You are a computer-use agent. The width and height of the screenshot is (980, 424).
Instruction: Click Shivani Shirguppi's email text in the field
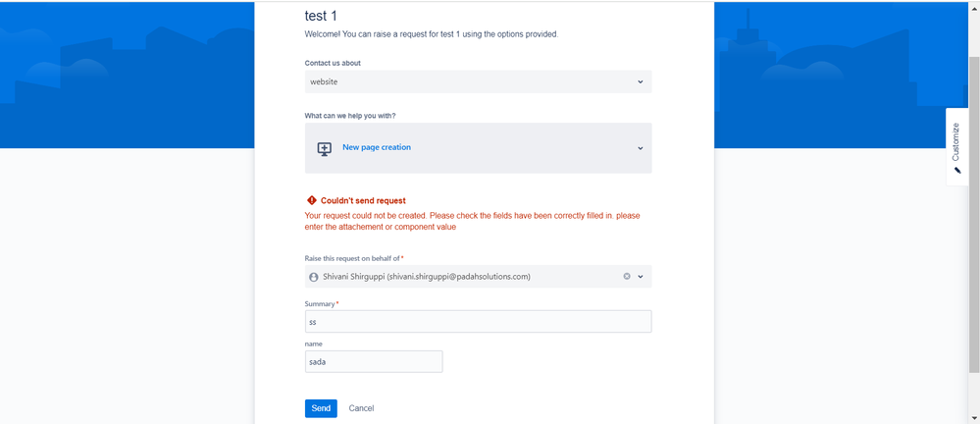[459, 277]
